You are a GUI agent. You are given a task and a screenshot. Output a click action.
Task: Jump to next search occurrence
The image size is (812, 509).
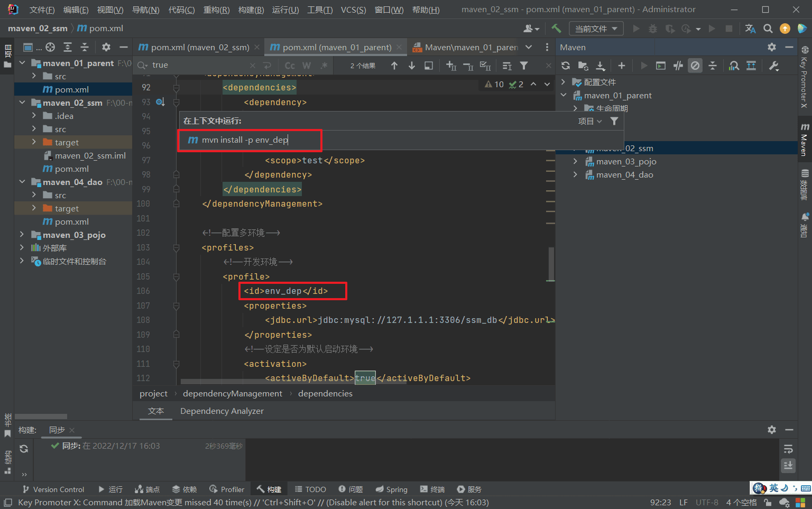(x=412, y=66)
